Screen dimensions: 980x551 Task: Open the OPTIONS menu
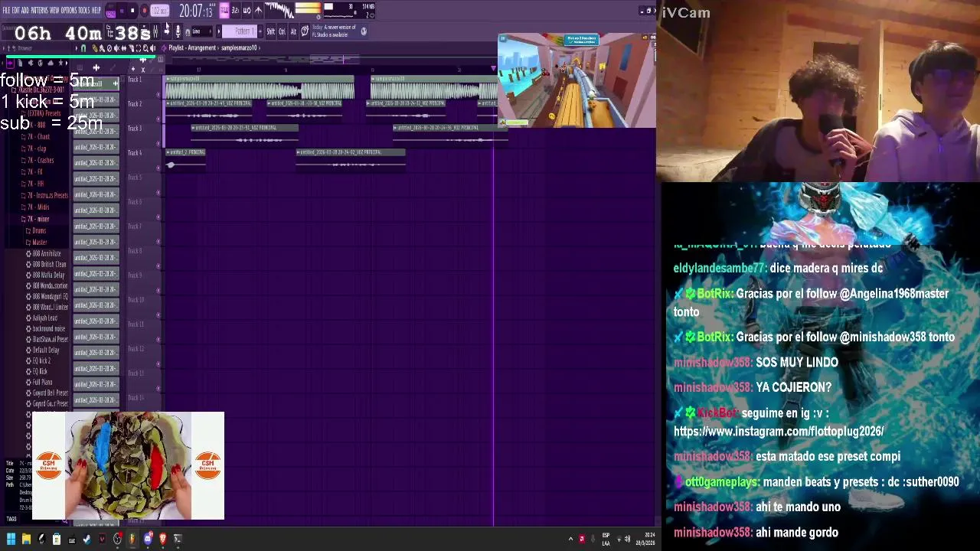[69, 10]
